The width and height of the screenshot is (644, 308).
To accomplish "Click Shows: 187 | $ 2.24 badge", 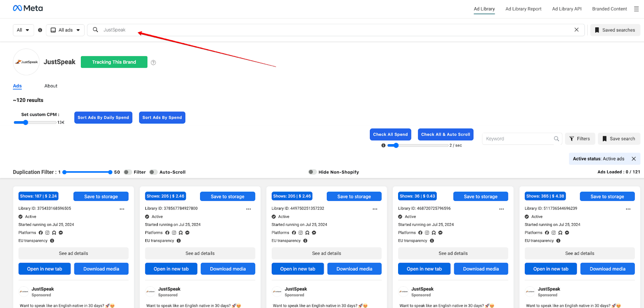I will point(39,196).
